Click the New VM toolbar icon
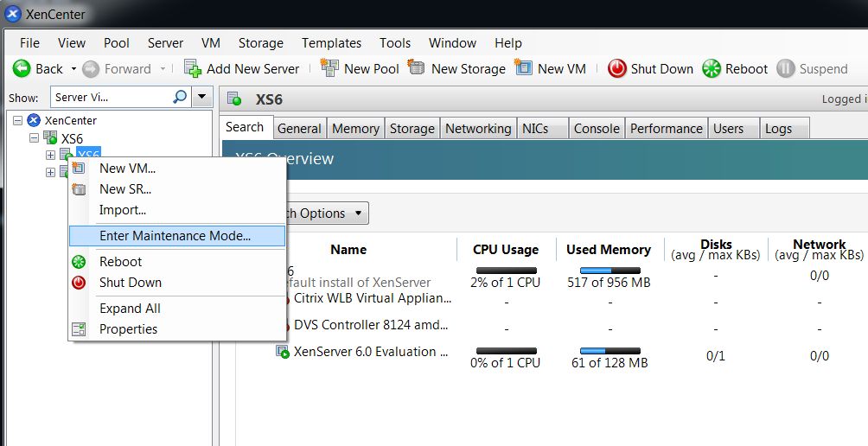The height and width of the screenshot is (446, 868). click(523, 68)
